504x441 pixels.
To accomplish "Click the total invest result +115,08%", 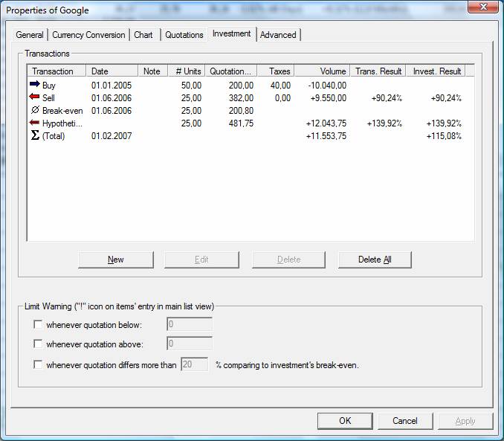I will [444, 136].
